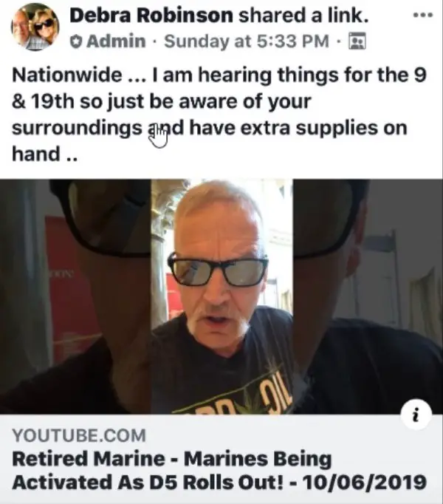
Task: Click Debra Robinson's profile picture
Action: point(35,27)
